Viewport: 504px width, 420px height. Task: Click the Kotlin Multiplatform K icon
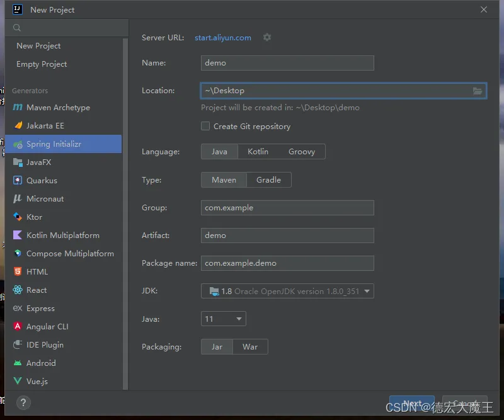18,235
